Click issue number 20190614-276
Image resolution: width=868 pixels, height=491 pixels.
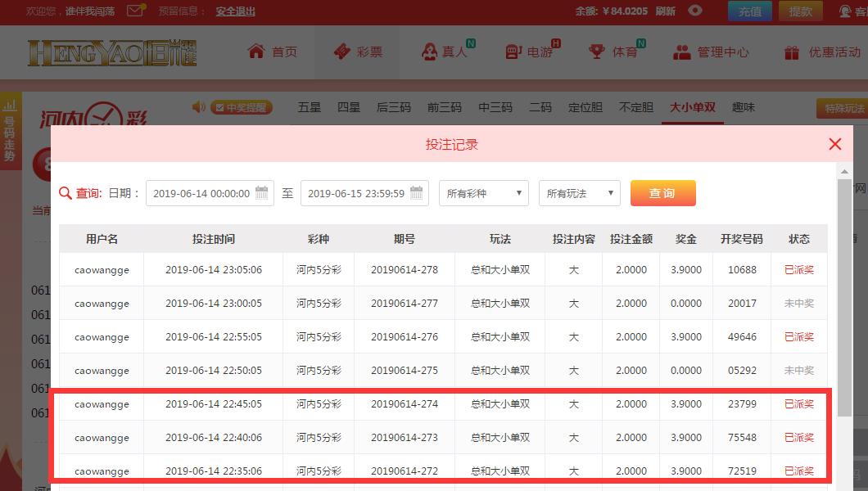click(x=404, y=336)
